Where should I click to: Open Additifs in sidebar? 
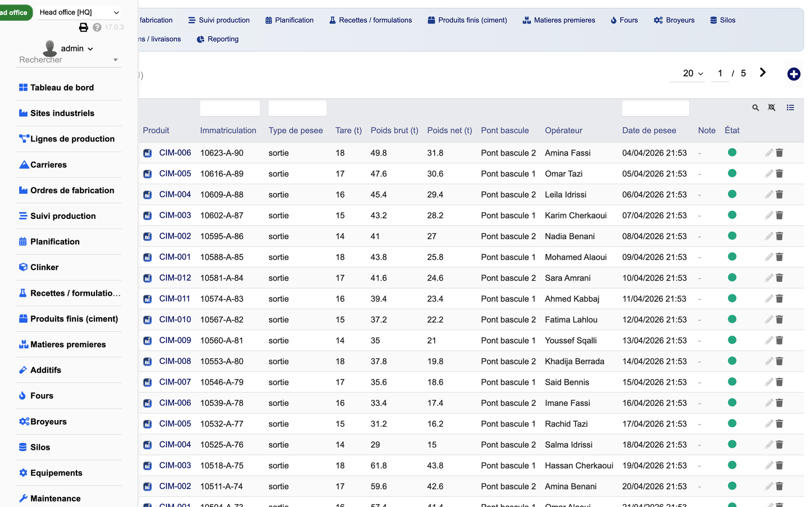coord(46,370)
